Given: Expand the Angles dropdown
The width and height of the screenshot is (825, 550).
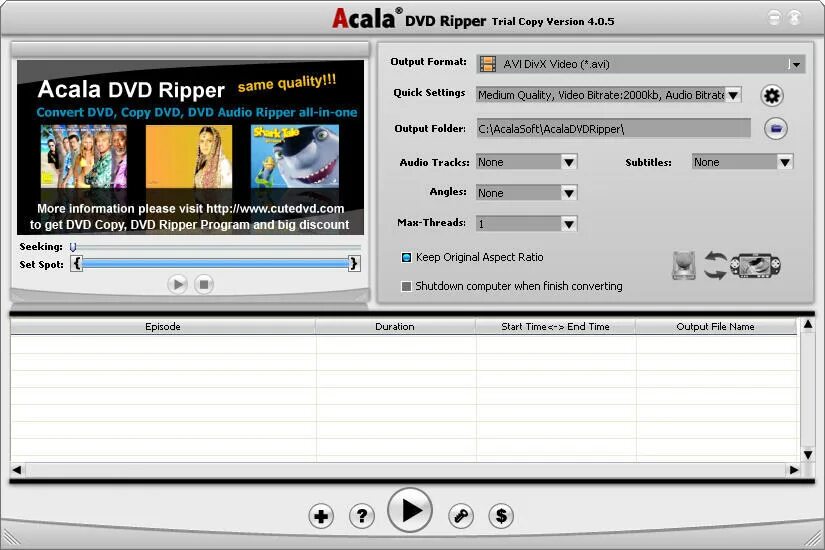Looking at the screenshot, I should pos(569,193).
